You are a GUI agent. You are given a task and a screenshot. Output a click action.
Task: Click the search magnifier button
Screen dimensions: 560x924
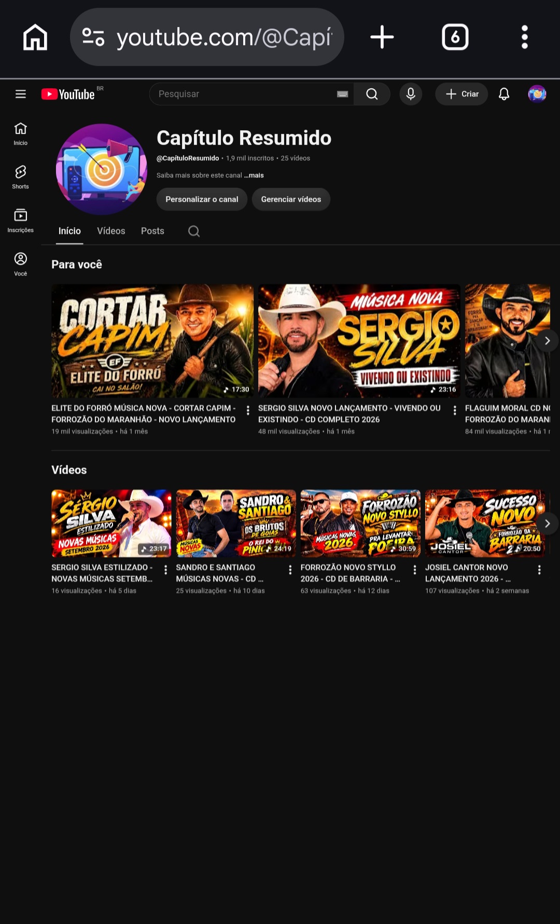pos(372,94)
